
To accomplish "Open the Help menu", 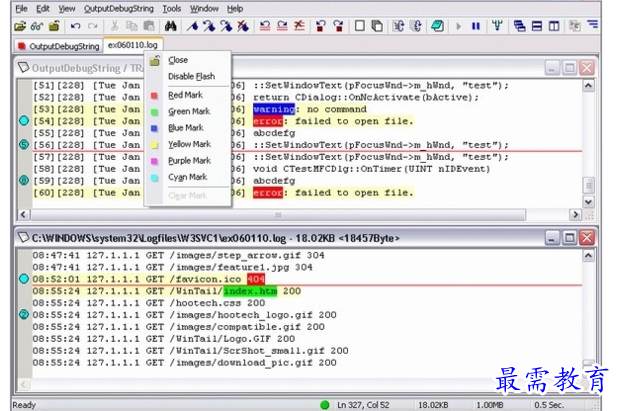I will point(235,8).
